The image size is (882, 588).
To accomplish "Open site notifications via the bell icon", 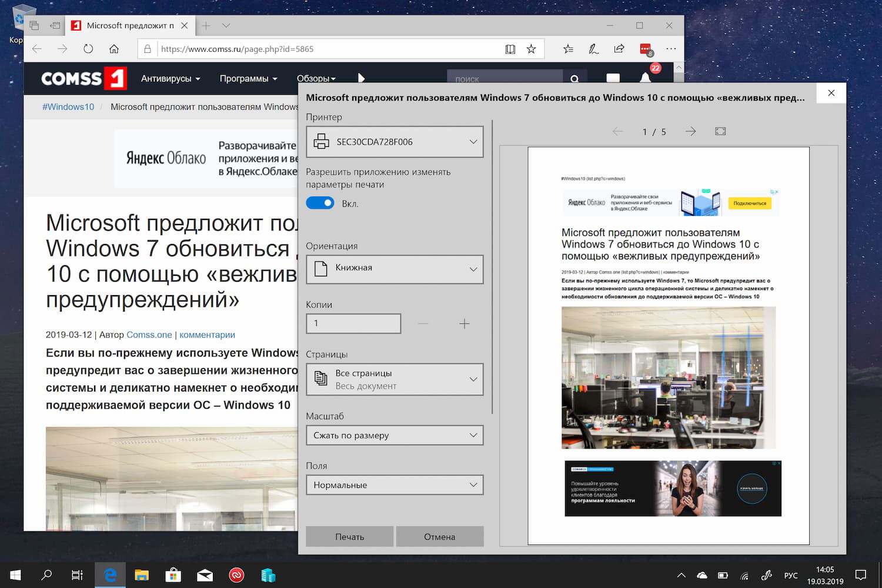I will [x=645, y=77].
